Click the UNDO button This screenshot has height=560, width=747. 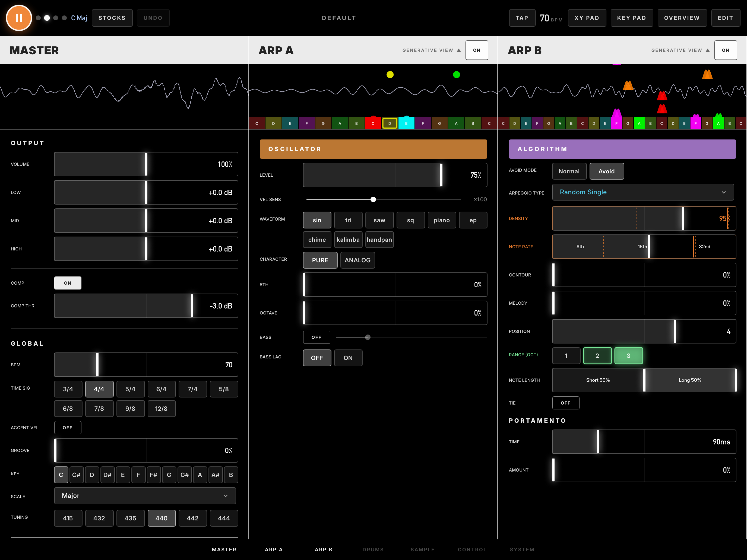pos(153,18)
